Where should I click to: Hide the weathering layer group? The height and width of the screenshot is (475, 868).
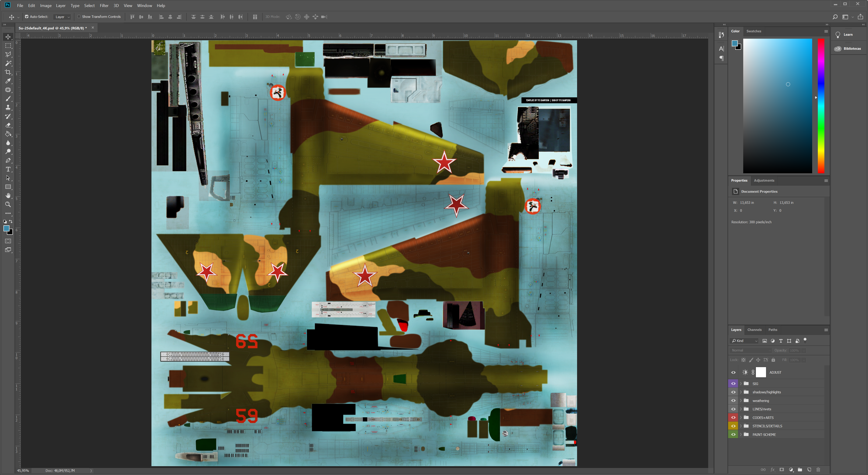tap(733, 401)
